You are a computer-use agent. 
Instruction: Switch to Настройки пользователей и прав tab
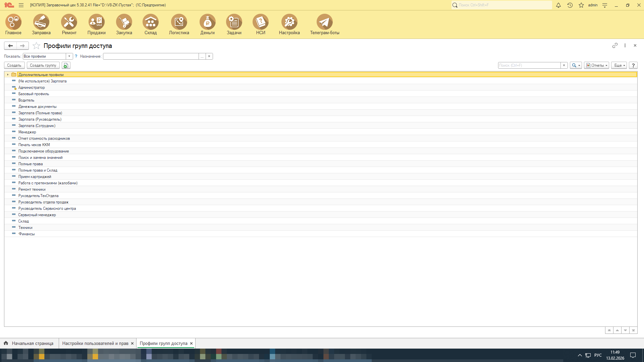[x=95, y=343]
